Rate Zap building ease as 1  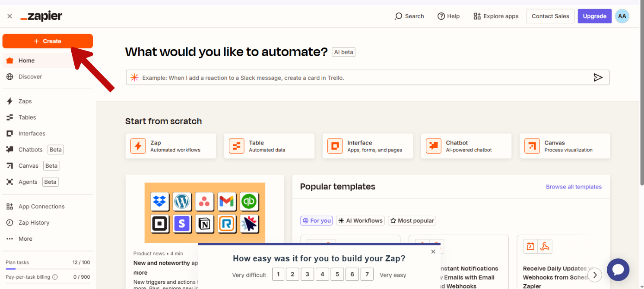tap(278, 274)
